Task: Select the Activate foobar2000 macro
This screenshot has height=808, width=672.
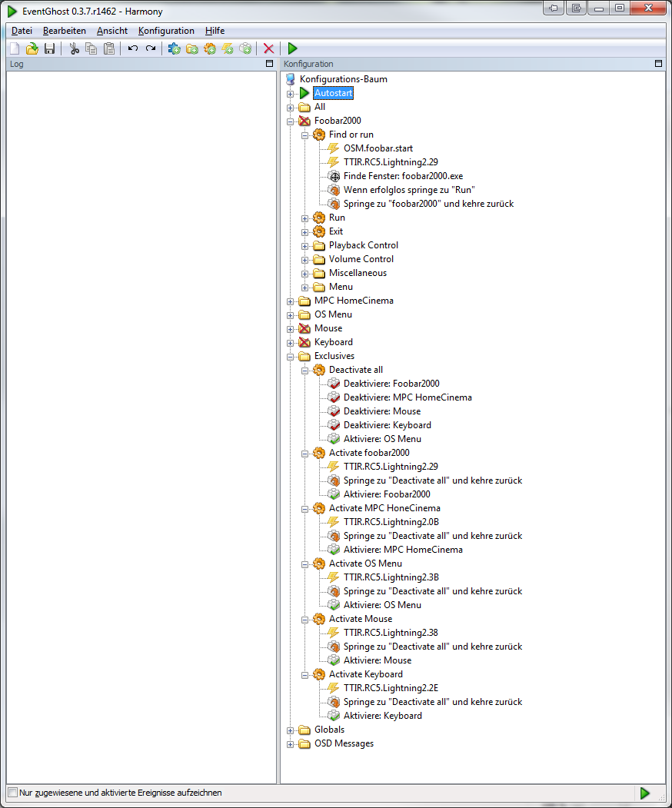Action: click(369, 453)
